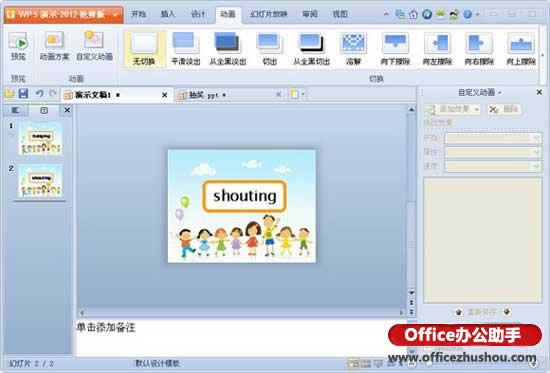Apply the 向右擦除 transition
The height and width of the screenshot is (373, 550).
479,48
